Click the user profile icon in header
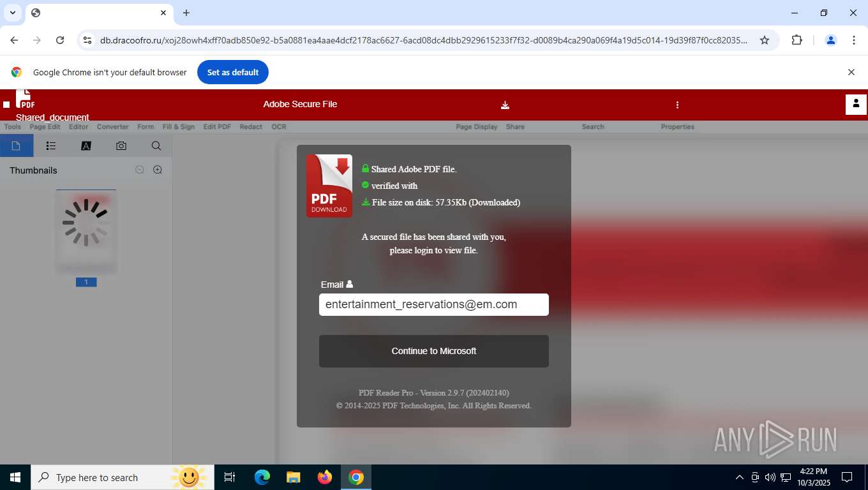 click(x=856, y=104)
